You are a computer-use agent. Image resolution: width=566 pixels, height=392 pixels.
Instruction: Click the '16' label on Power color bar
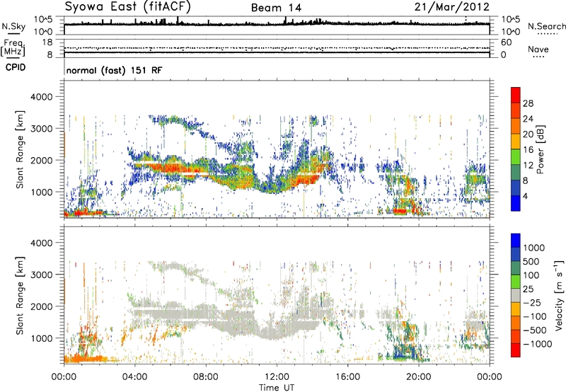[528, 150]
